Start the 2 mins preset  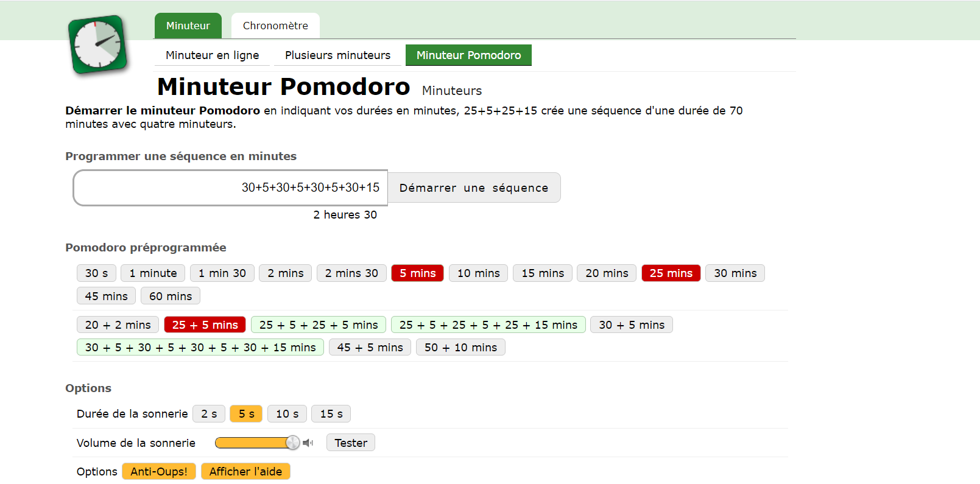(x=285, y=273)
